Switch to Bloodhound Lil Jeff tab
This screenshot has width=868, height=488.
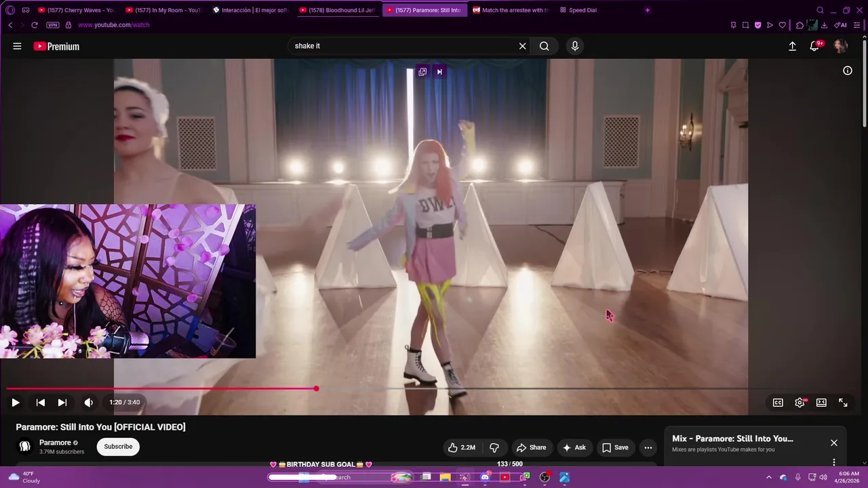pyautogui.click(x=337, y=10)
